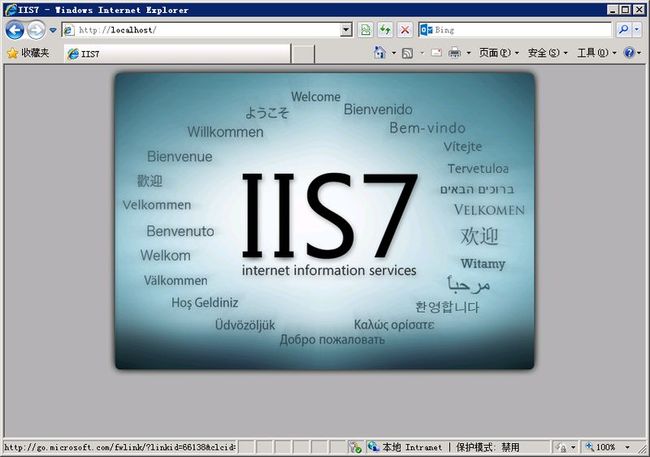Go back with the blue Back arrow
The image size is (650, 457).
pyautogui.click(x=15, y=30)
